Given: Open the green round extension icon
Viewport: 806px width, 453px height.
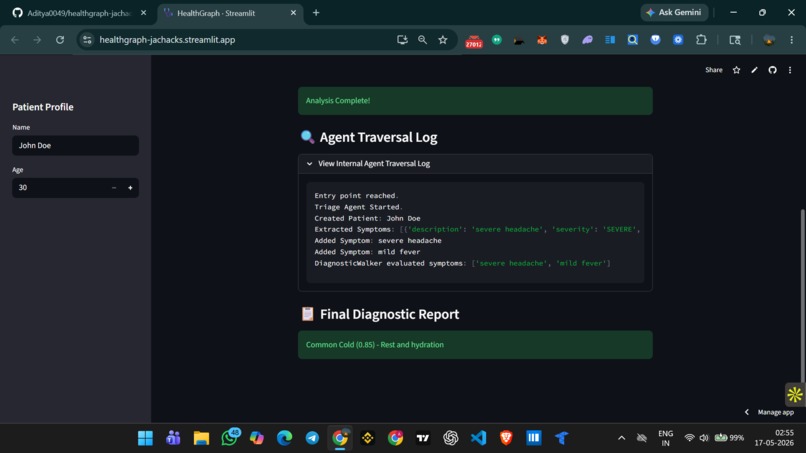Looking at the screenshot, I should (x=497, y=40).
